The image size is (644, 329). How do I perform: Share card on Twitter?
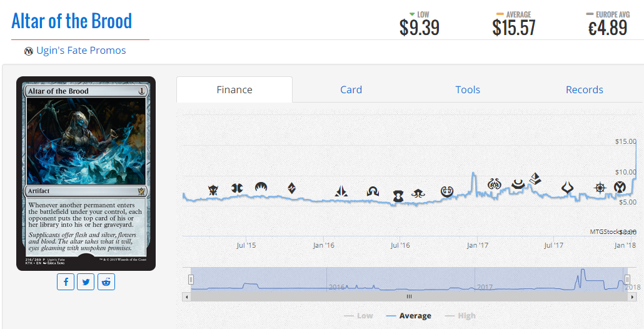[86, 281]
